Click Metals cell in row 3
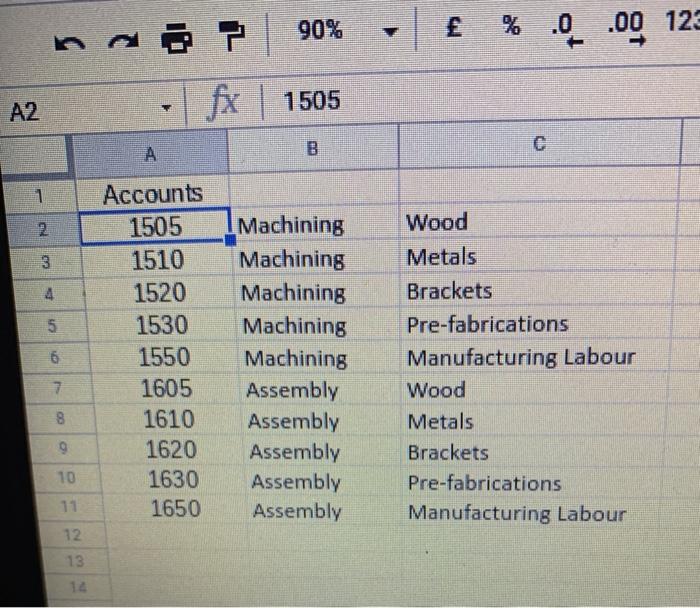700x608 pixels. click(538, 257)
